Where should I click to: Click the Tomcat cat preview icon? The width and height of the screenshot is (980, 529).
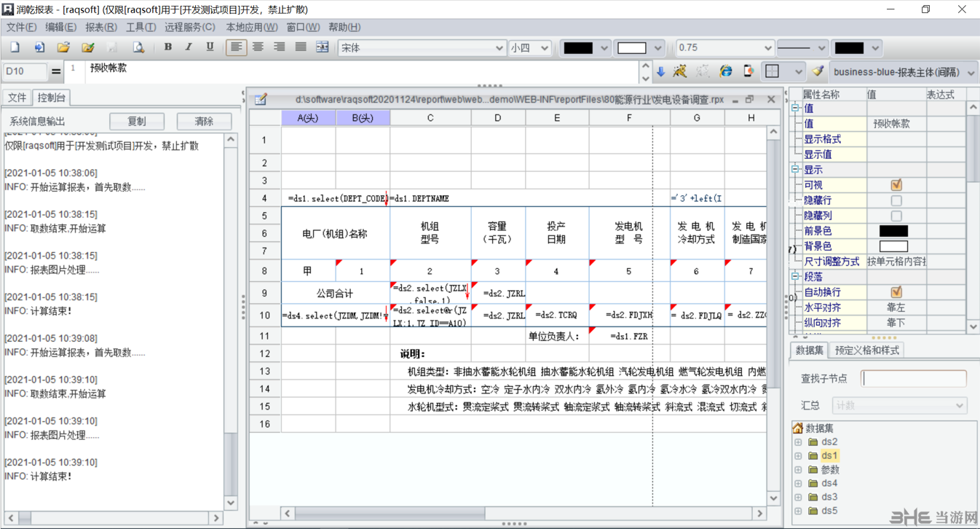pyautogui.click(x=680, y=71)
